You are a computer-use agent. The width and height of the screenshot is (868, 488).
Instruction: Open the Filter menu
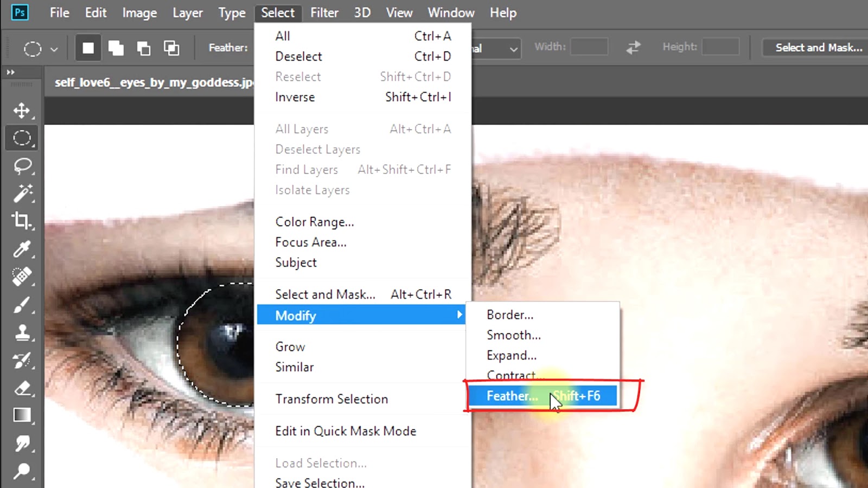324,12
